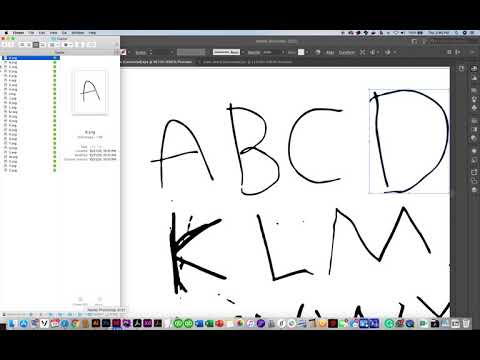This screenshot has height=360, width=480.
Task: Open the File menu
Action: pyautogui.click(x=31, y=33)
